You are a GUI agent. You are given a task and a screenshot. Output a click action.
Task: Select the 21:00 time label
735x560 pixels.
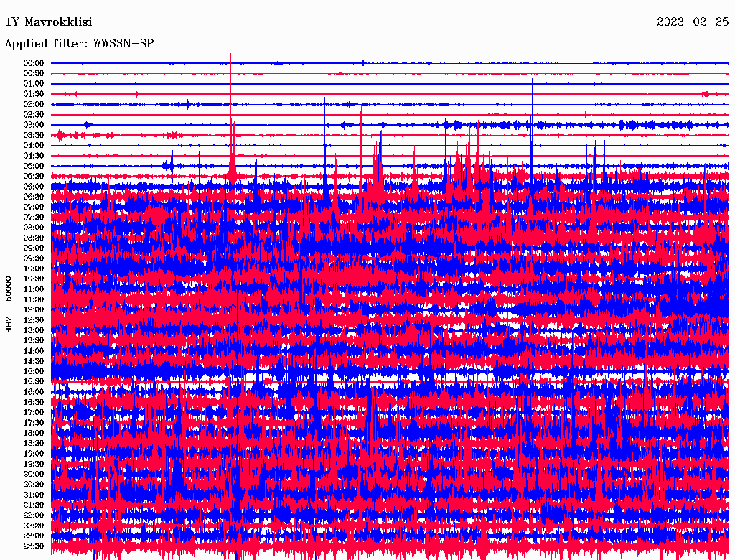(34, 495)
